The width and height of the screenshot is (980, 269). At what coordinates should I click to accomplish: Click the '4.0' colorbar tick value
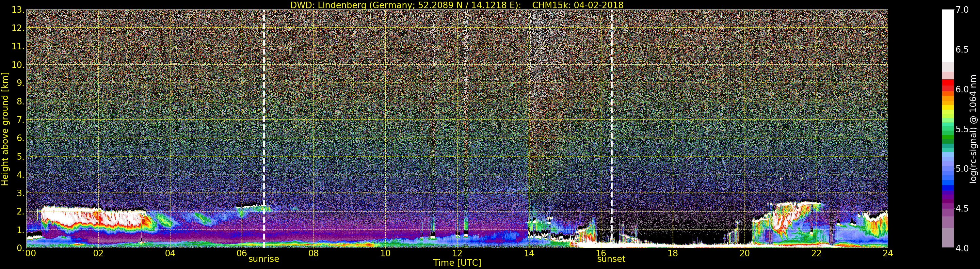pos(962,248)
